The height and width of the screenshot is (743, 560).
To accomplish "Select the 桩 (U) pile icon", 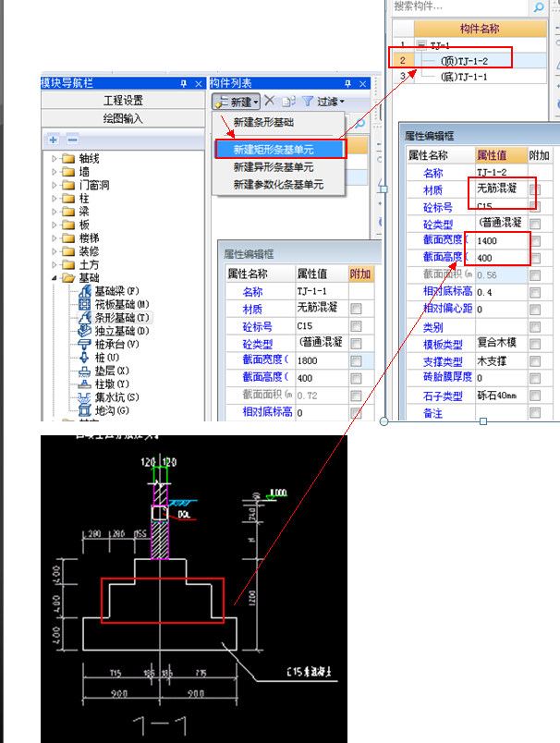I will [x=85, y=358].
